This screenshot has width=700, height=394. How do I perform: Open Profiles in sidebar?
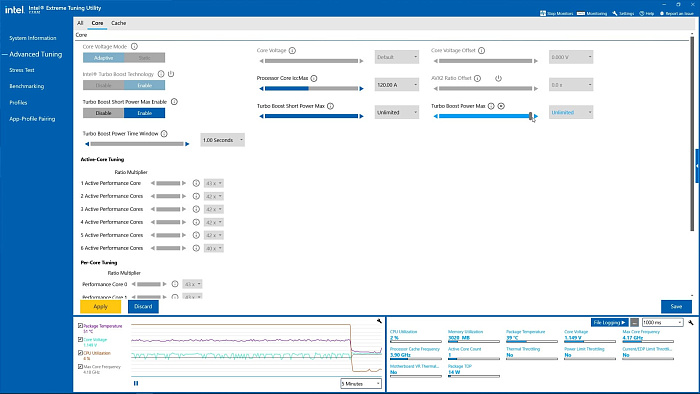pos(18,103)
